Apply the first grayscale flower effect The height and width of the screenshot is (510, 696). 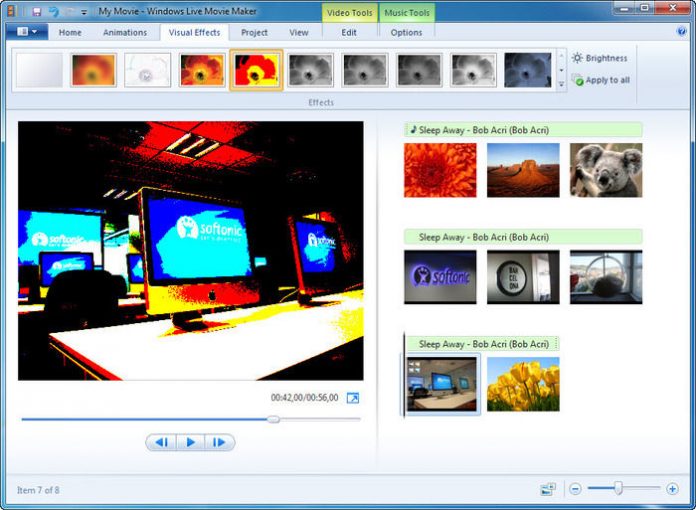311,70
